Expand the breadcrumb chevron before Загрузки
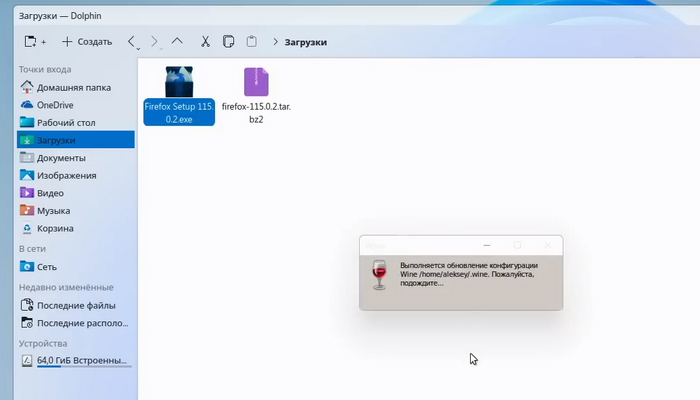Viewport: 700px width, 400px height. (x=275, y=42)
